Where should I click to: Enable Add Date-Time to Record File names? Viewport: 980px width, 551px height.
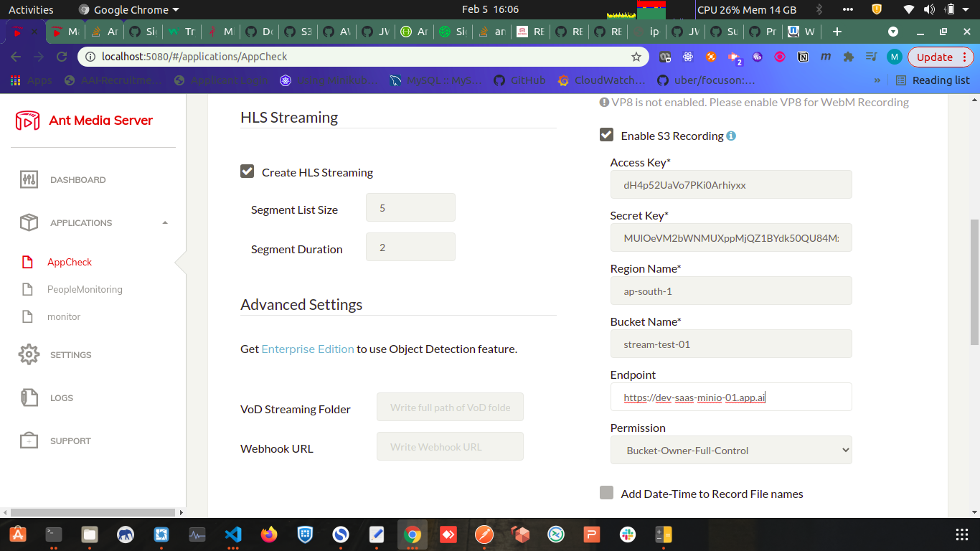[x=606, y=493]
